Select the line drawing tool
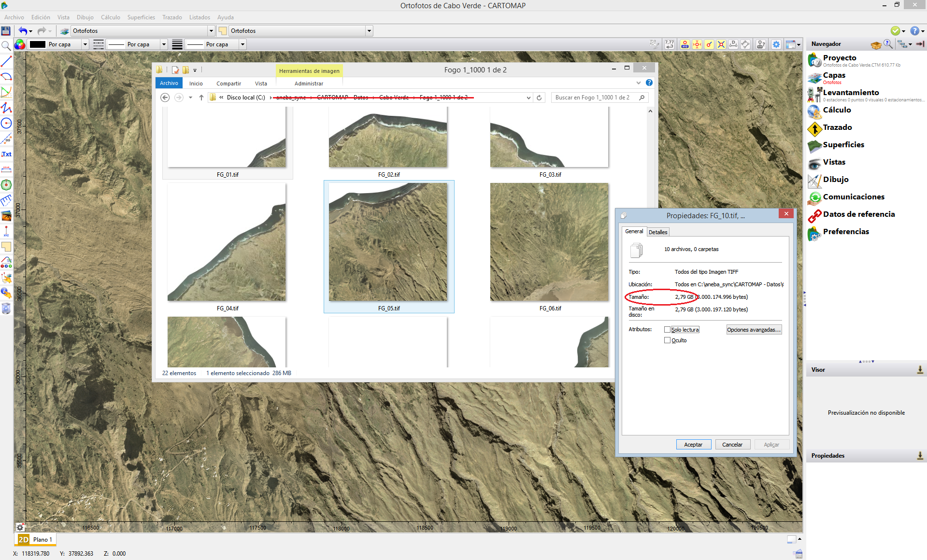927x560 pixels. (6, 61)
